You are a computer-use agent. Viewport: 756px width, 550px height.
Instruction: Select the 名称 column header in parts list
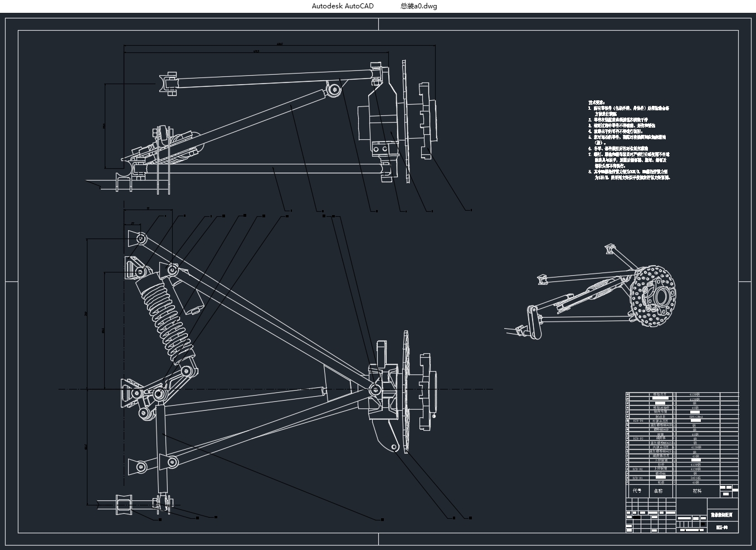click(x=659, y=491)
